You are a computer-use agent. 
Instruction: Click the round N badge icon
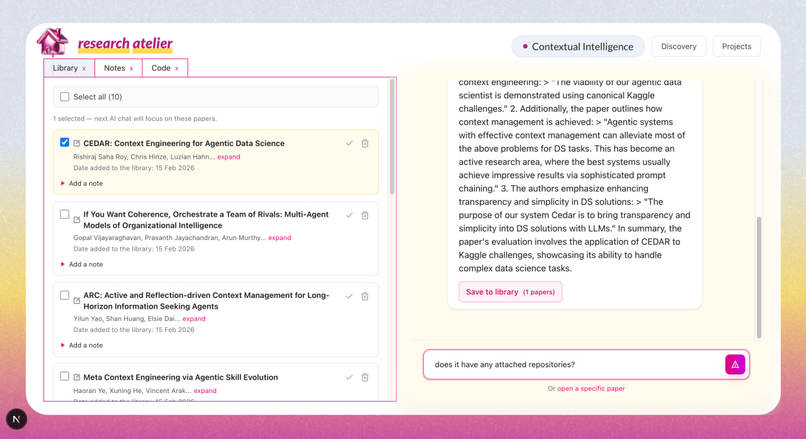(x=16, y=419)
